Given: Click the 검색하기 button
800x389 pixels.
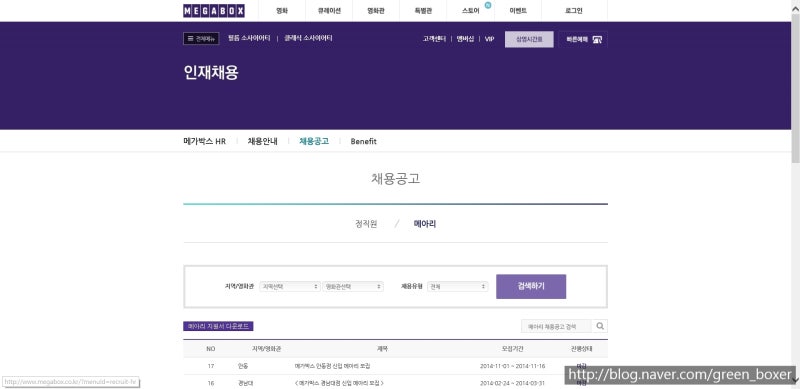Looking at the screenshot, I should coord(531,286).
